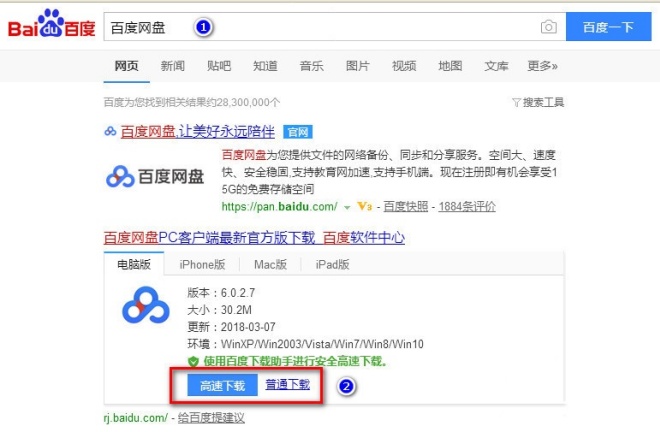Select the 电脑版 tab
The width and height of the screenshot is (660, 432).
click(x=134, y=264)
